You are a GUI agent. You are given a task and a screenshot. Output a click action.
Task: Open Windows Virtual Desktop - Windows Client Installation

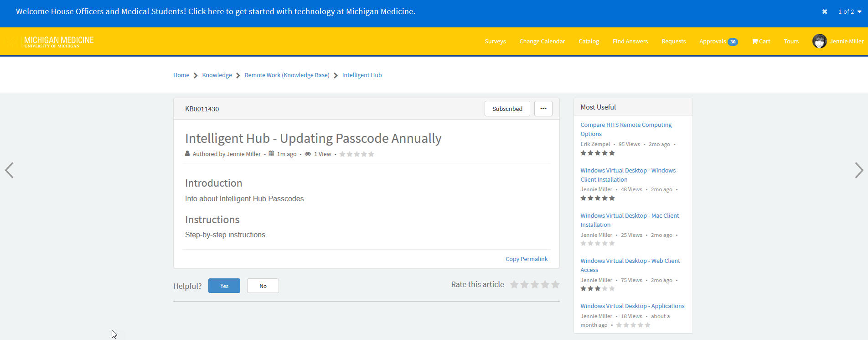(x=628, y=175)
